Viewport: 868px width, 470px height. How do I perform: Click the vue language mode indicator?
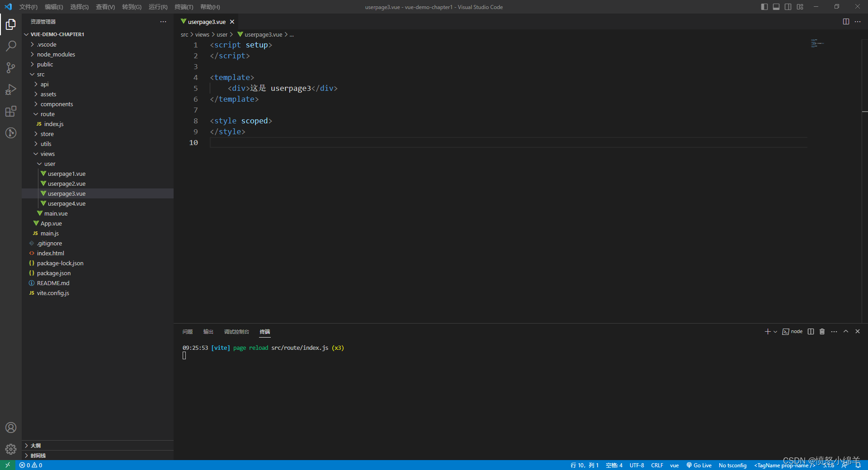[674, 465]
